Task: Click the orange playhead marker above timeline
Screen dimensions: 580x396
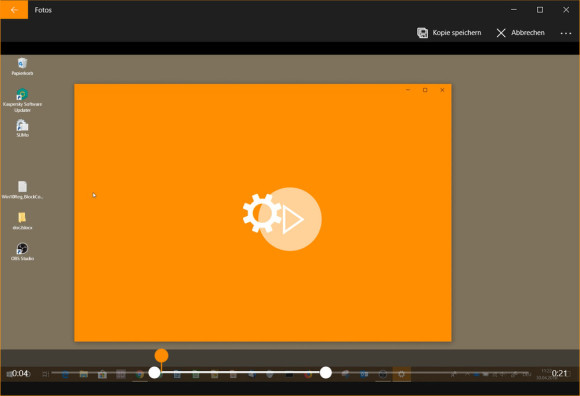Action: [161, 355]
